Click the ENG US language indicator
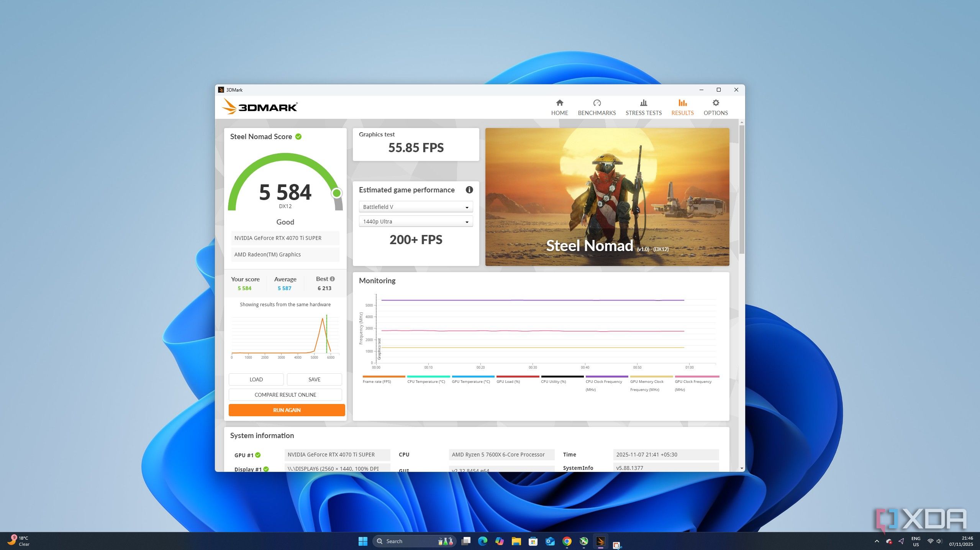Image resolution: width=980 pixels, height=550 pixels. (x=916, y=541)
